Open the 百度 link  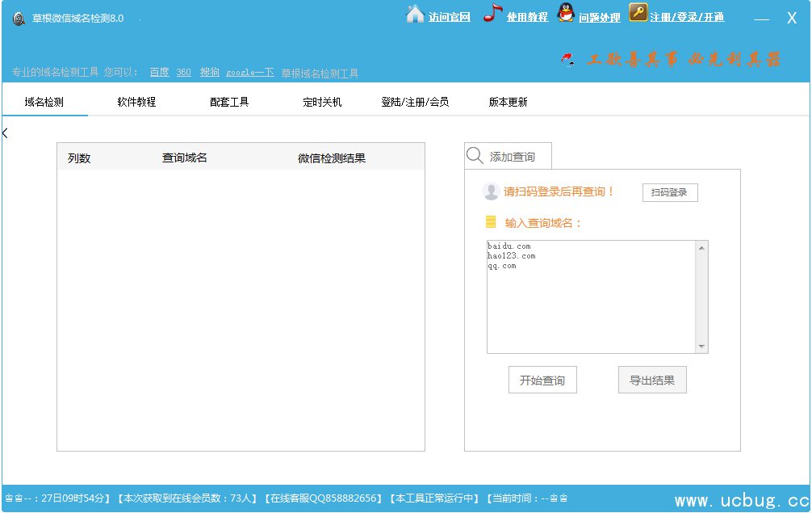tap(159, 72)
